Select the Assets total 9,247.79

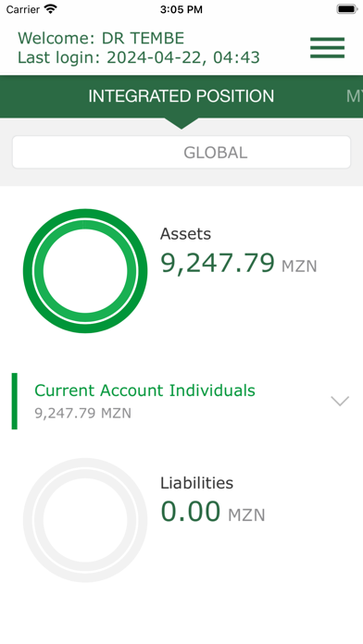(x=217, y=263)
